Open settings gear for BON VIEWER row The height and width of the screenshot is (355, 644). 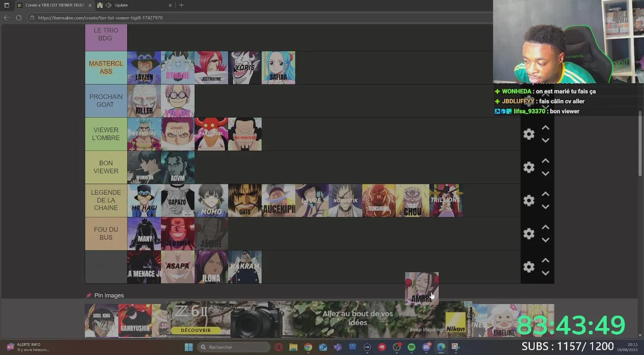(x=529, y=167)
